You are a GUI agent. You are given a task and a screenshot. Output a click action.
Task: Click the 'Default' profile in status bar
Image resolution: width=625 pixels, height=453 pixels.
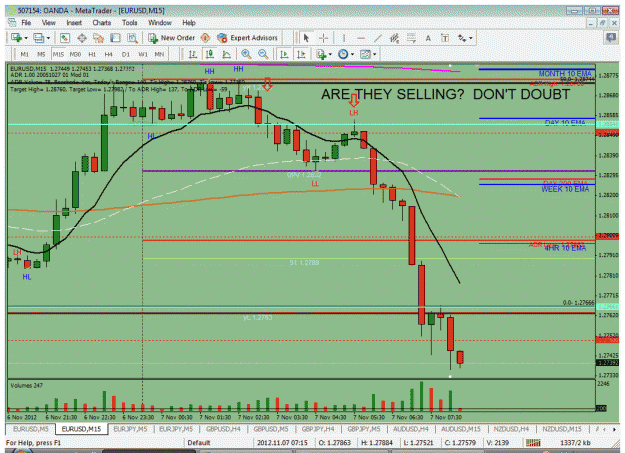199,443
